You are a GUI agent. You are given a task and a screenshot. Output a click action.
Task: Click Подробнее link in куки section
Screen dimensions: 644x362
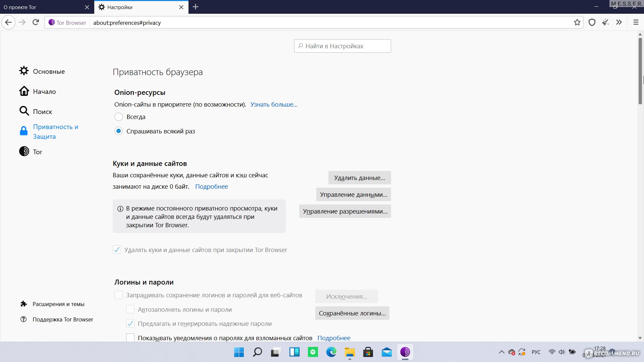(x=212, y=186)
